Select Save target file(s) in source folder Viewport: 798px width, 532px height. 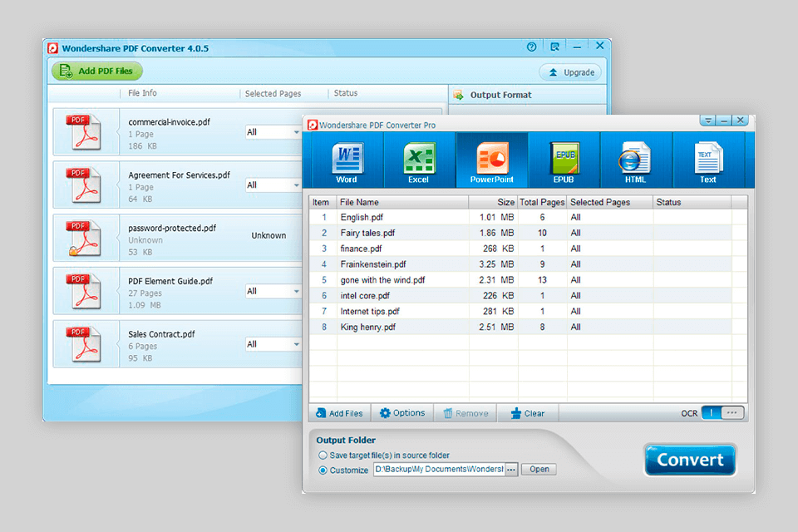coord(323,456)
